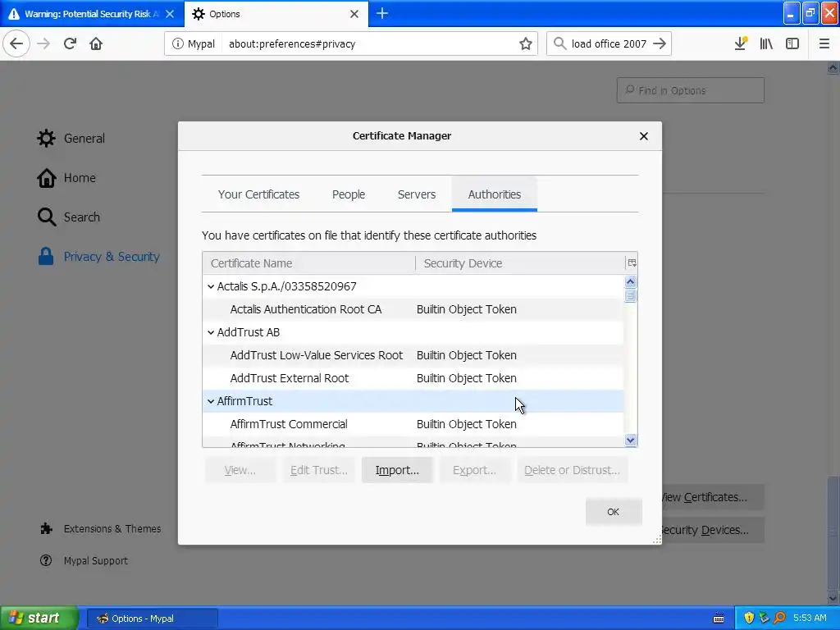
Task: Select AddTrust External Root certificate
Action: click(x=413, y=378)
